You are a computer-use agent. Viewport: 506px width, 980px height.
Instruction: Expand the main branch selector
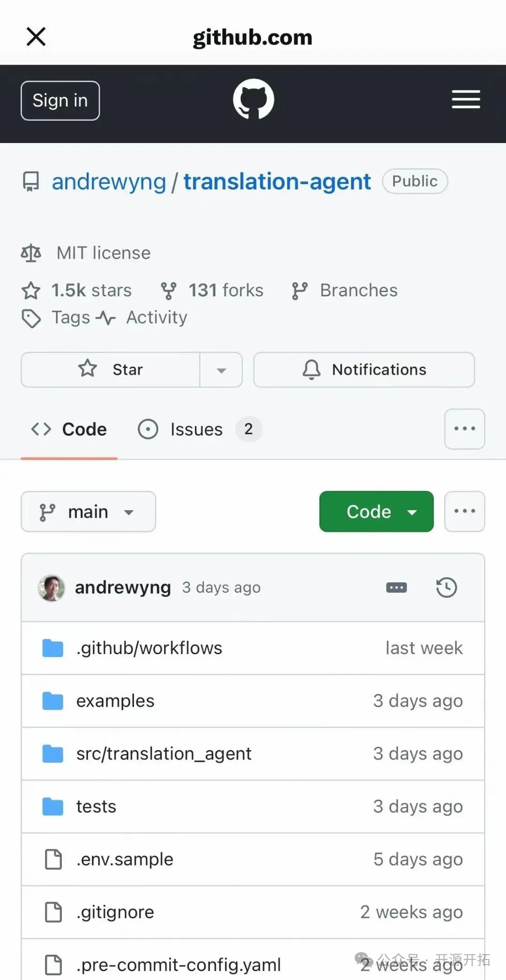(89, 512)
